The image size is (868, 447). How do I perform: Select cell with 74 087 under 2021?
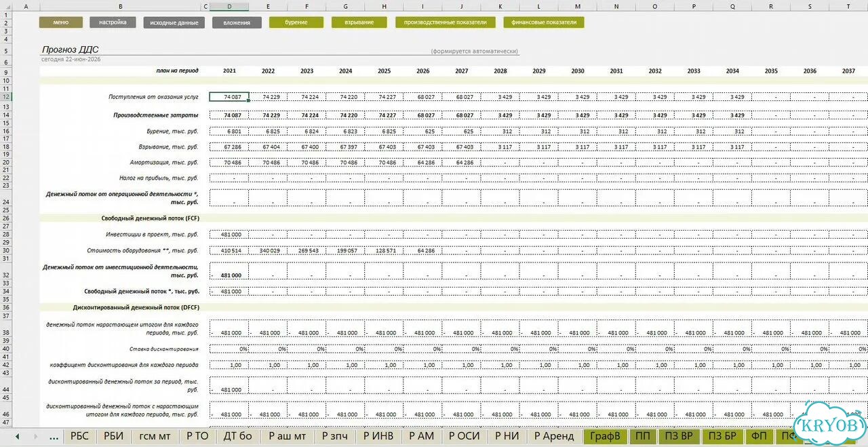tap(229, 97)
